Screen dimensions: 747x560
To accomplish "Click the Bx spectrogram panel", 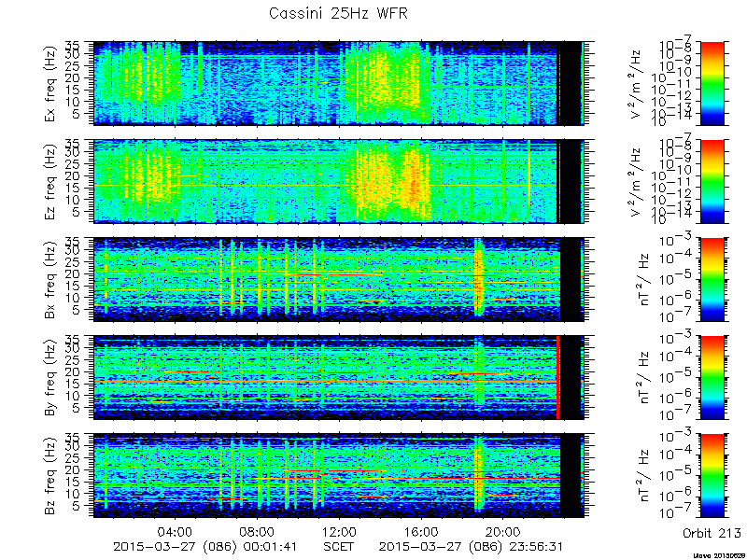I will pos(339,279).
